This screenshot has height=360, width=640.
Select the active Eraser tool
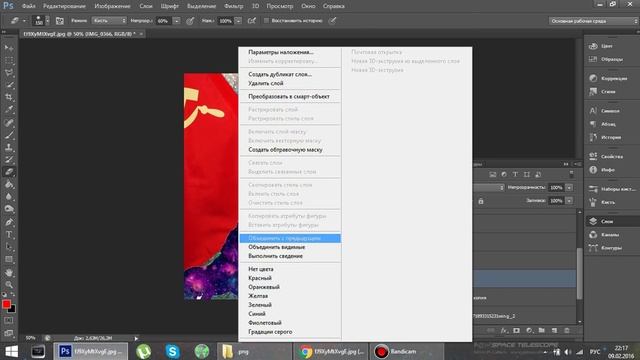[9, 172]
